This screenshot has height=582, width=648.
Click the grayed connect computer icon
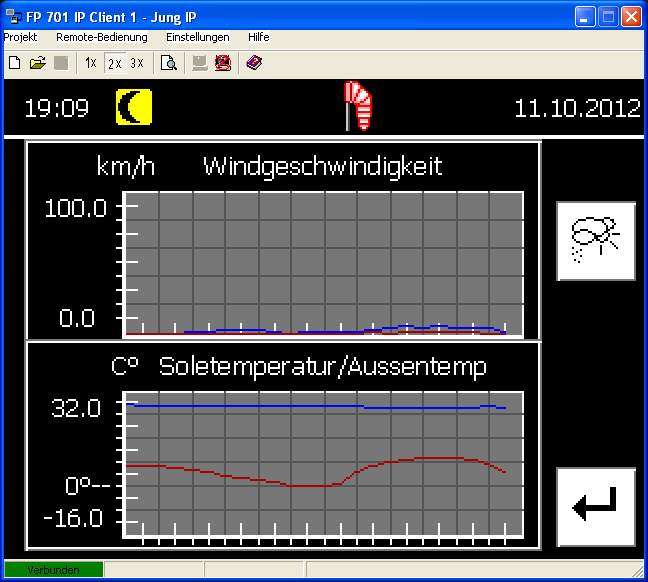(200, 63)
